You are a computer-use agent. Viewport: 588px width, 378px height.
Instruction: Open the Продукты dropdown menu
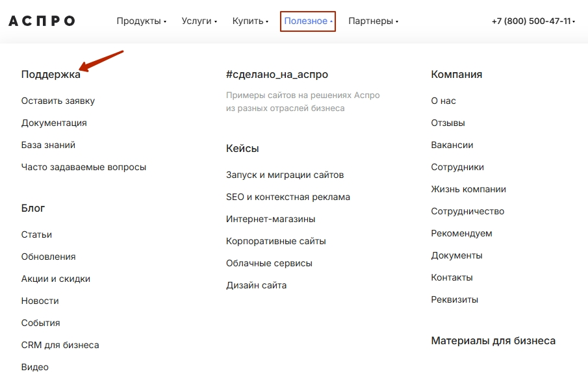coord(142,21)
